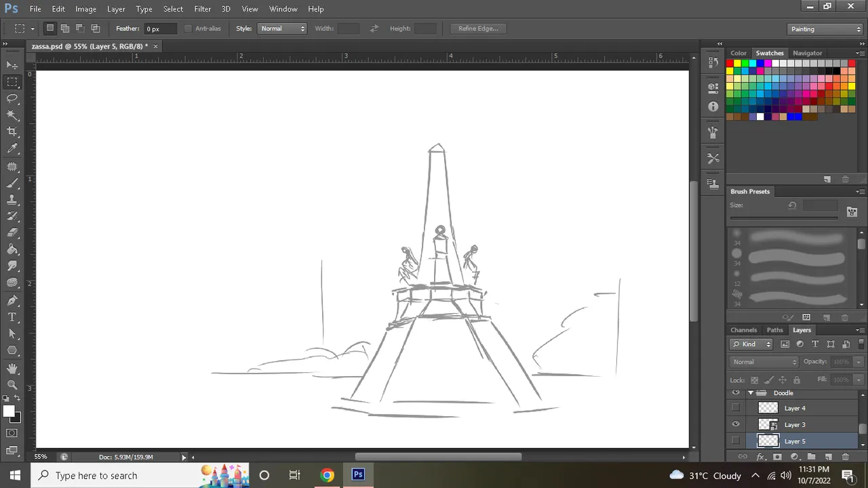Pick the red swatch in Swatches
This screenshot has height=488, width=868.
pos(730,64)
